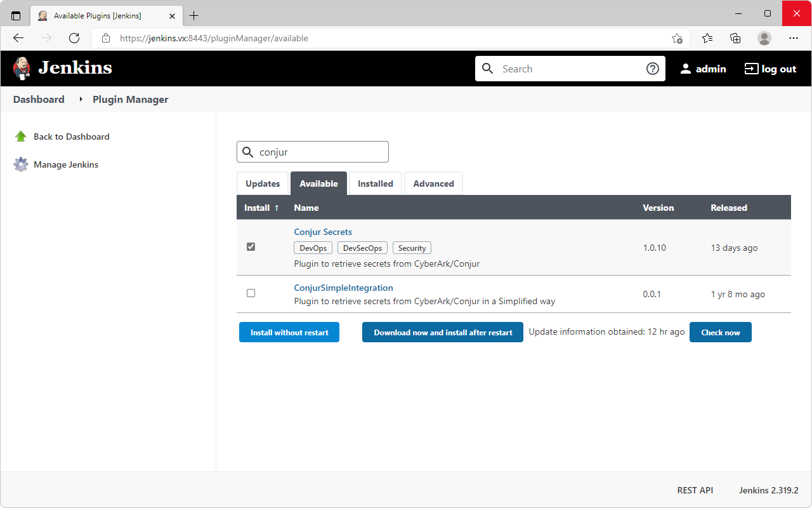Click the 1 yr 8 mo ago cell
This screenshot has height=508, width=812.
pos(738,294)
